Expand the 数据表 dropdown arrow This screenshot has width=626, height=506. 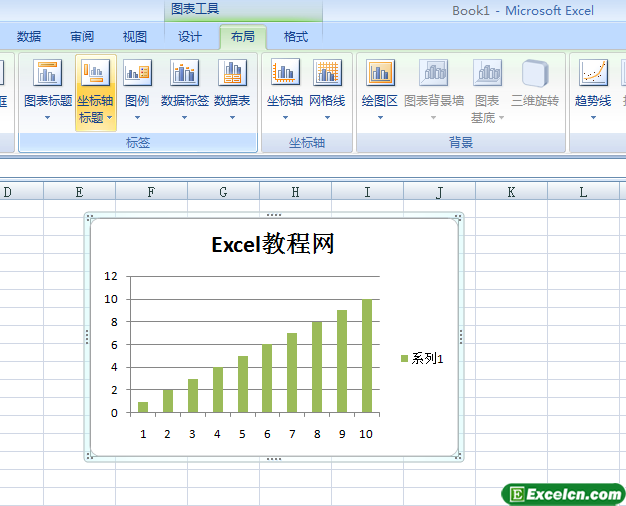coord(232,117)
